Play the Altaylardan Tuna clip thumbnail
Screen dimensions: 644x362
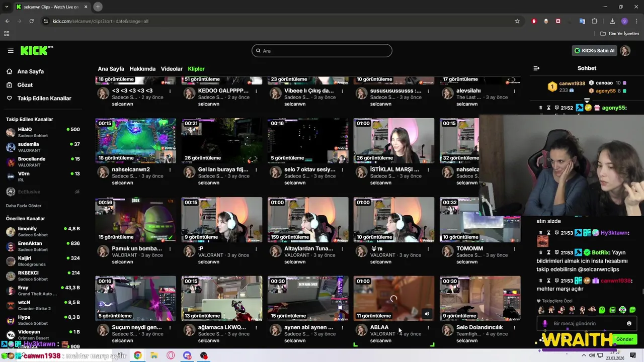pyautogui.click(x=308, y=219)
